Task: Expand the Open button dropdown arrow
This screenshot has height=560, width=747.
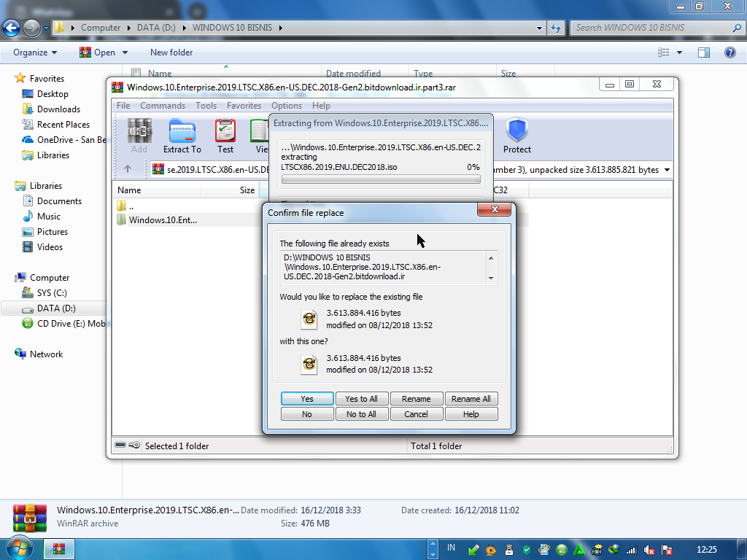Action: [125, 52]
